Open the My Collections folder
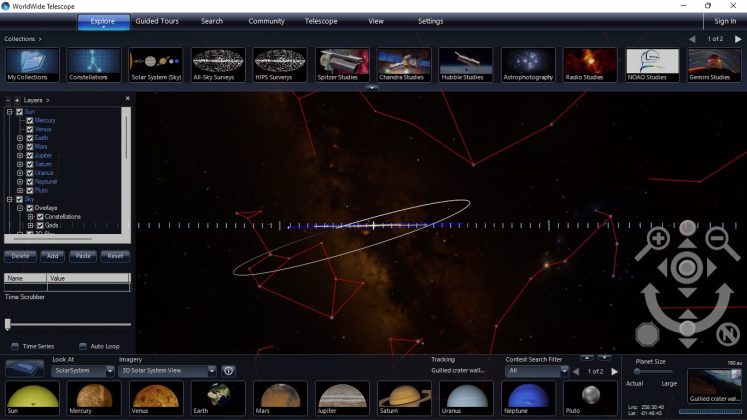This screenshot has width=747, height=420. (32, 65)
